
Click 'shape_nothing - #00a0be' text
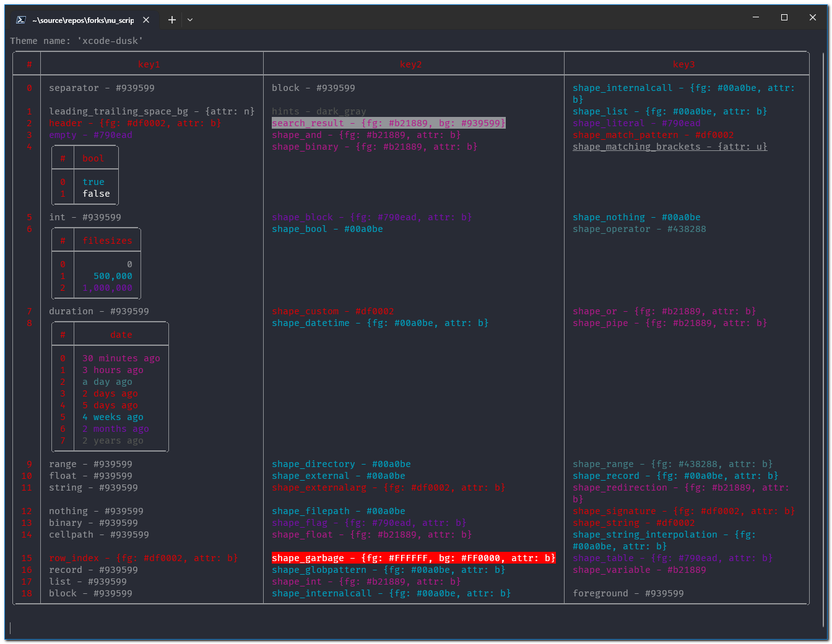636,217
